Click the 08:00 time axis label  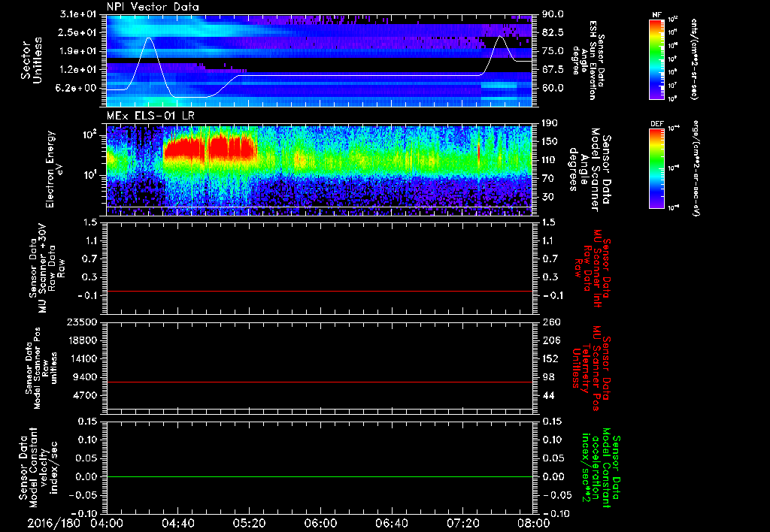(x=532, y=523)
